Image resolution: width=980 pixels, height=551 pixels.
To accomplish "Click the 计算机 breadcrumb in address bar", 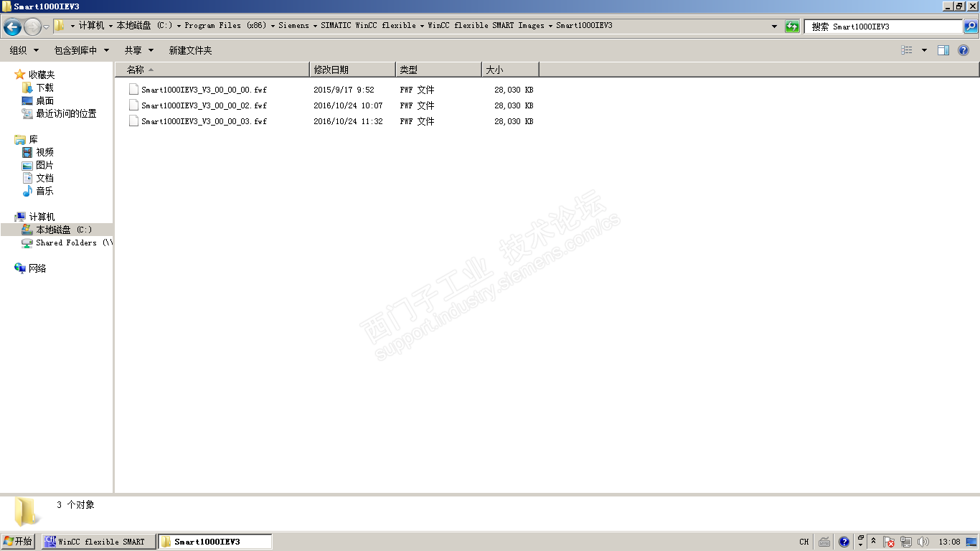I will [91, 26].
